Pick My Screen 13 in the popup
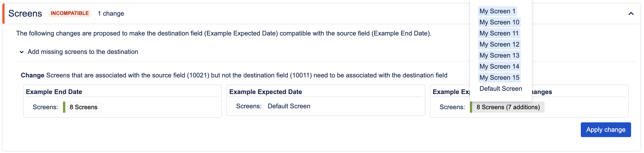 pos(499,55)
